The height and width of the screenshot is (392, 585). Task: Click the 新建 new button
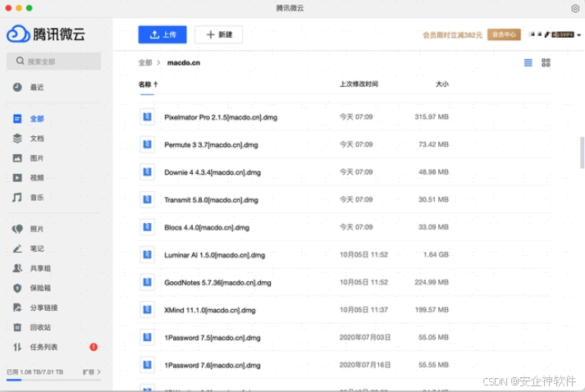click(218, 34)
